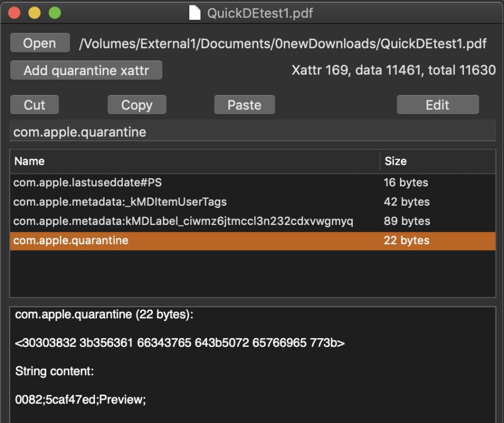Sort the list by Size column header
Viewport: 504px width, 423px height.
tap(437, 161)
